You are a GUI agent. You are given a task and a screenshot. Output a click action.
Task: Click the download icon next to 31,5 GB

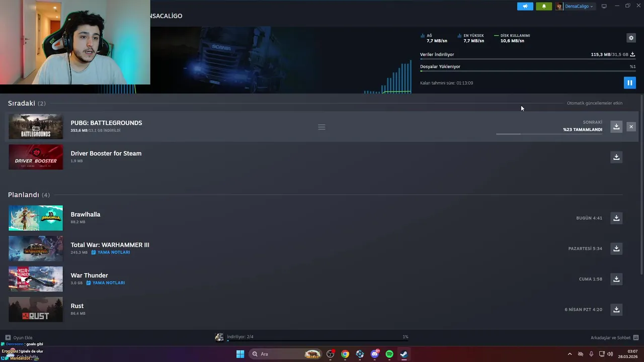pyautogui.click(x=632, y=54)
